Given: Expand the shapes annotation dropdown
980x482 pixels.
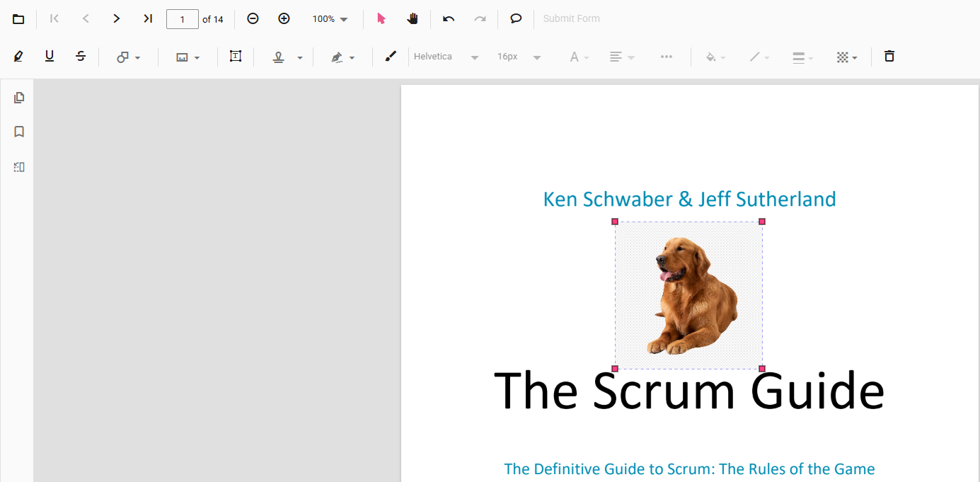Looking at the screenshot, I should click(x=128, y=57).
